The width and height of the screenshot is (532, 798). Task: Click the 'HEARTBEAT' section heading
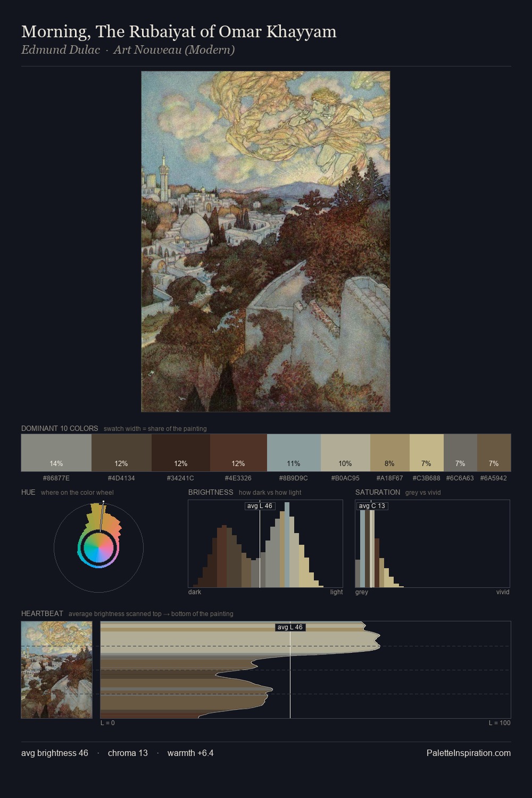point(42,613)
